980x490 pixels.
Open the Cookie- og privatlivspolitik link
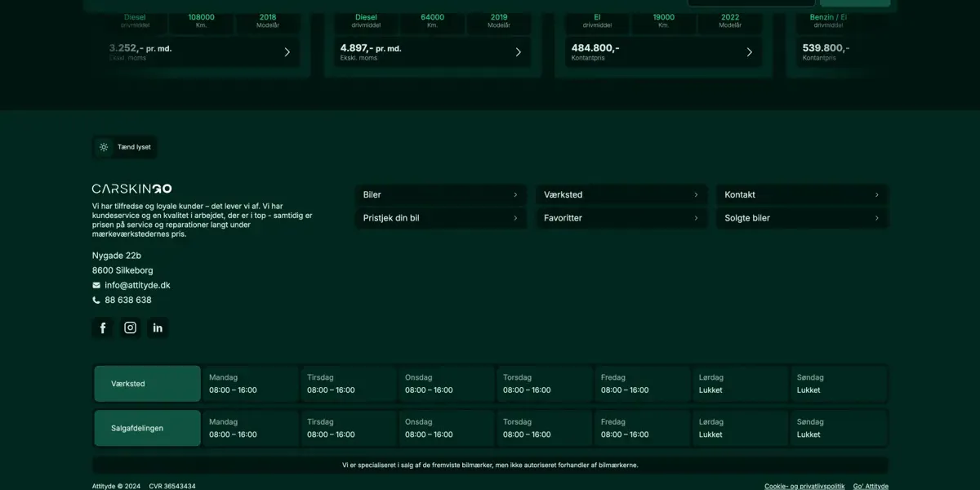coord(804,486)
